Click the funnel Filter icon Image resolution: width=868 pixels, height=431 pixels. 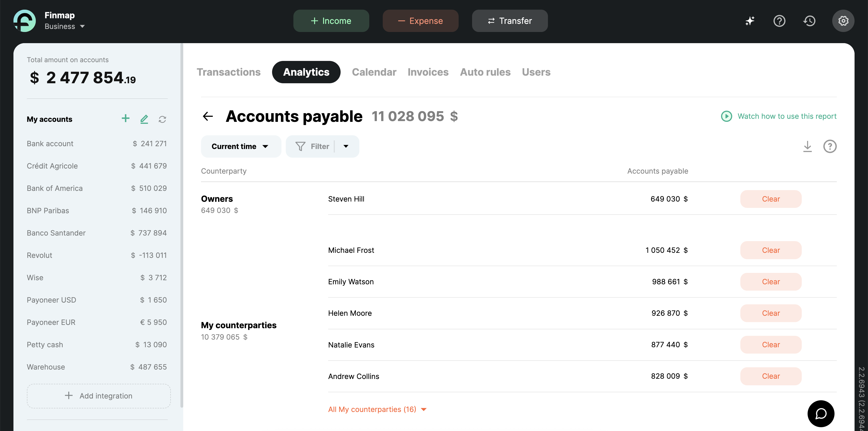point(300,146)
